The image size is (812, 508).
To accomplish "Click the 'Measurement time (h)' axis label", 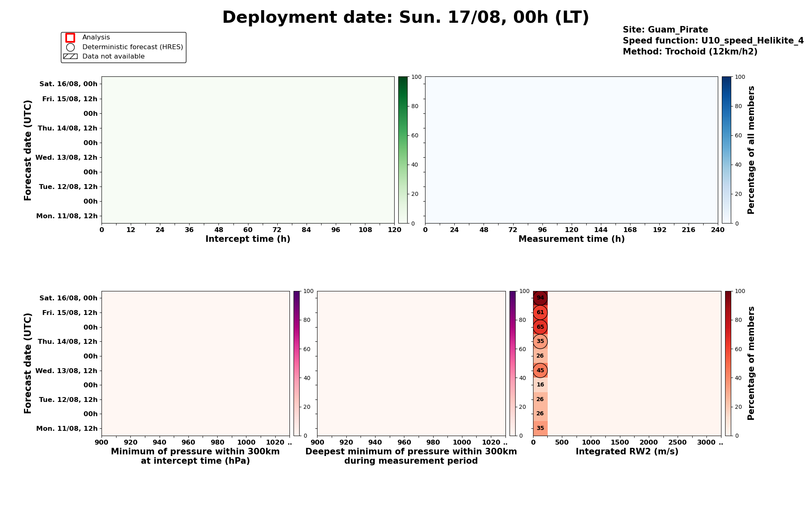I will coord(572,239).
